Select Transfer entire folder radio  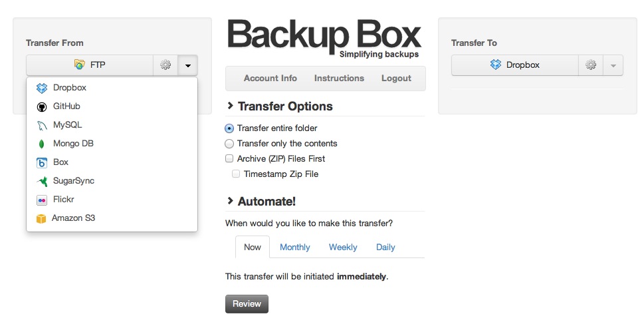pos(229,128)
